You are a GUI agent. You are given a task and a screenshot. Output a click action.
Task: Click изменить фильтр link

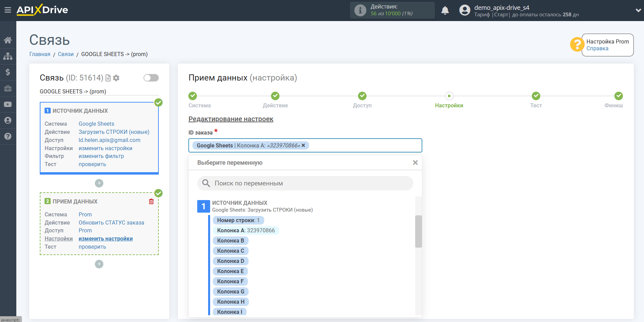click(101, 156)
